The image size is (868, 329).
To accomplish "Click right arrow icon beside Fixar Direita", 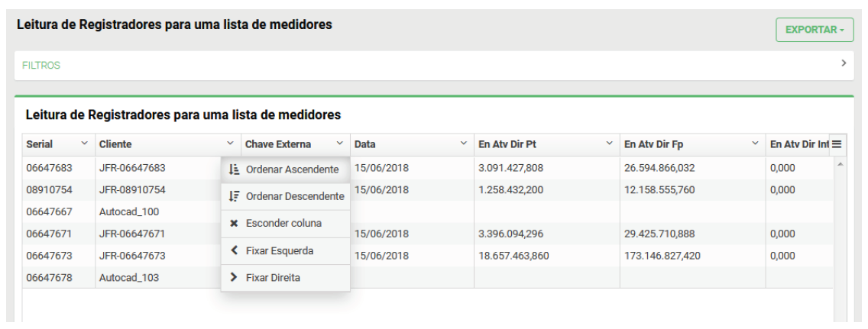I will tap(235, 278).
